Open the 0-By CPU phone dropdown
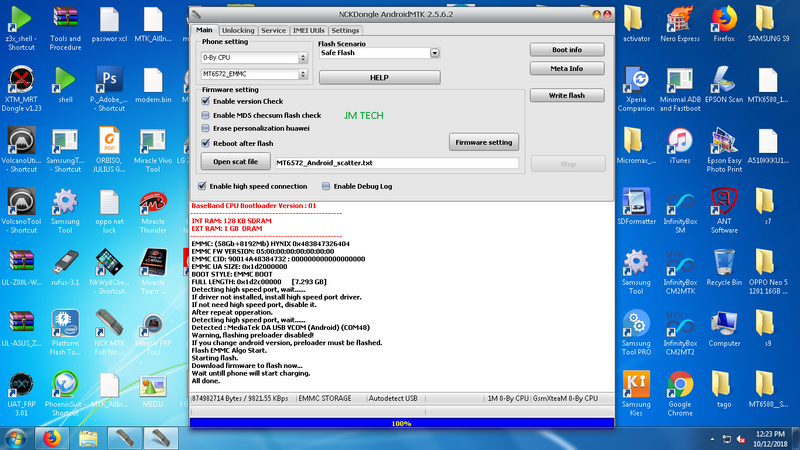Image resolution: width=800 pixels, height=450 pixels. click(x=254, y=58)
